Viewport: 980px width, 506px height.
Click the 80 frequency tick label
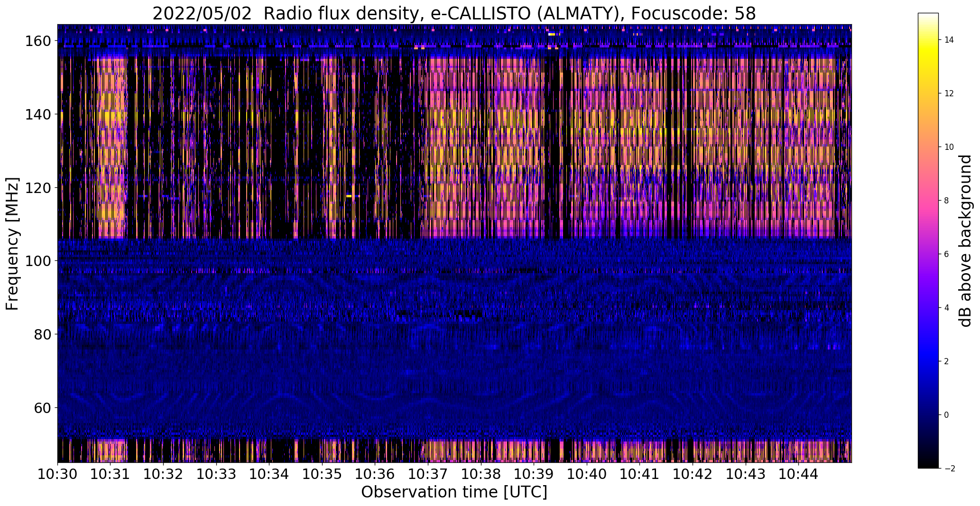pos(42,334)
